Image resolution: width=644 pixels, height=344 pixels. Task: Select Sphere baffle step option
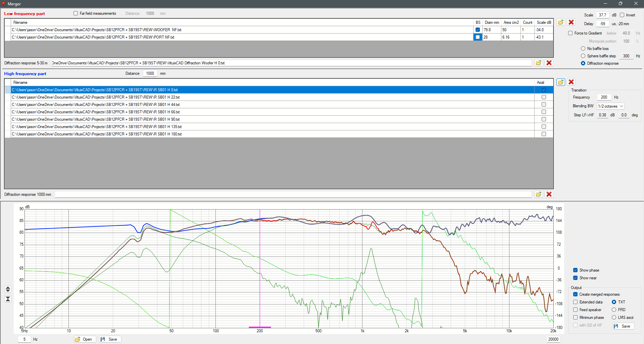583,56
